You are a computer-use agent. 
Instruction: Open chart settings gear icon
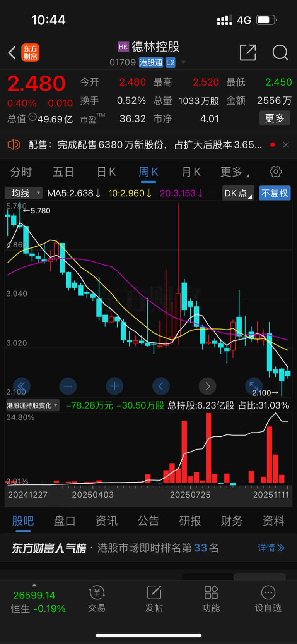(276, 172)
